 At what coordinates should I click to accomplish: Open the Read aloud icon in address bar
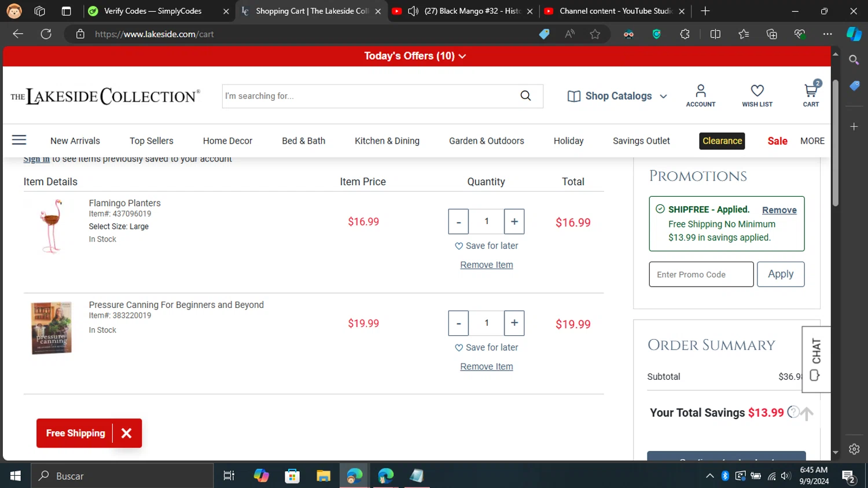pos(570,34)
